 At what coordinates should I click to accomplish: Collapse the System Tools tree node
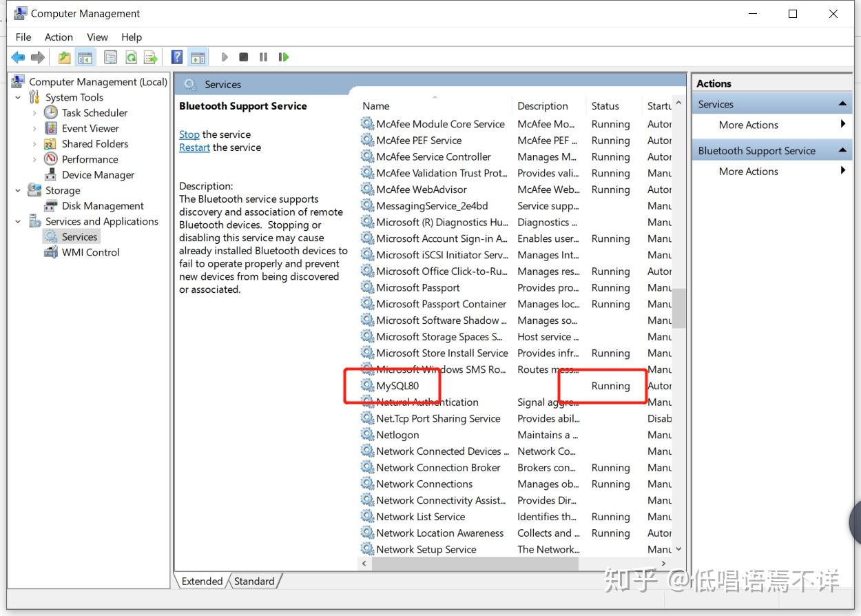tap(18, 97)
